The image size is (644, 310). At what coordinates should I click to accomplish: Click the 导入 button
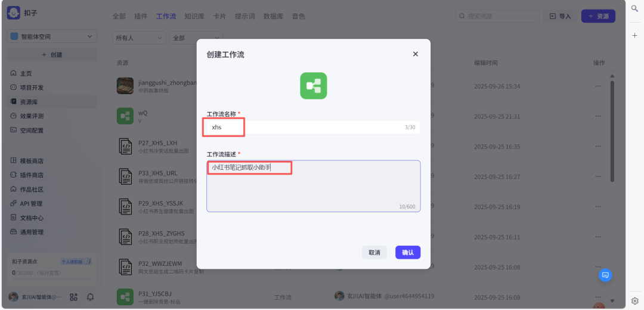(560, 16)
